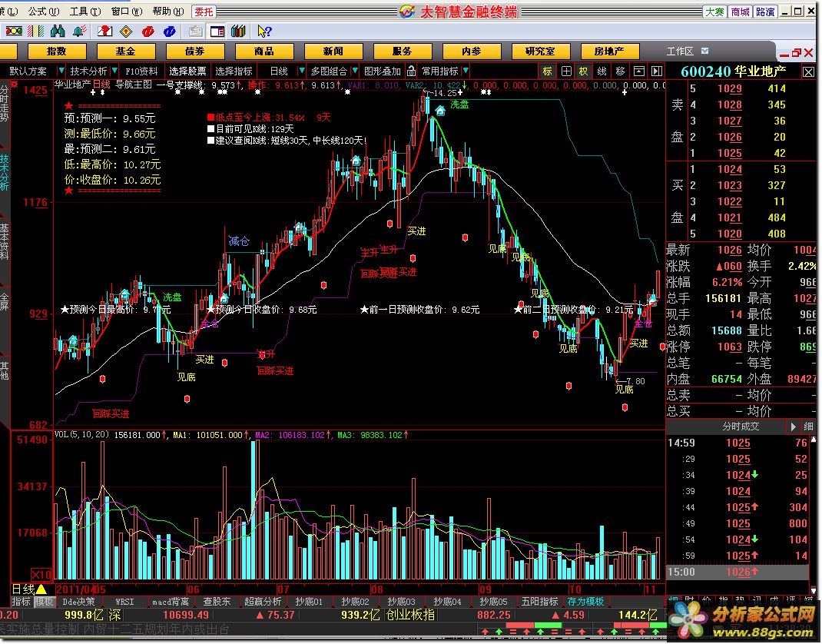Click the 大赛 button in title bar
The image size is (822, 644).
coord(714,11)
